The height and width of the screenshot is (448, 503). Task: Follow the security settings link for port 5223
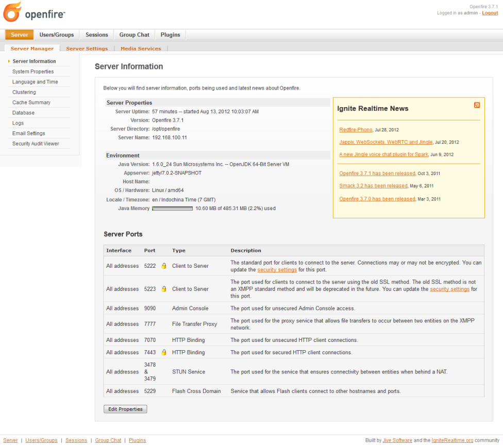coord(449,289)
